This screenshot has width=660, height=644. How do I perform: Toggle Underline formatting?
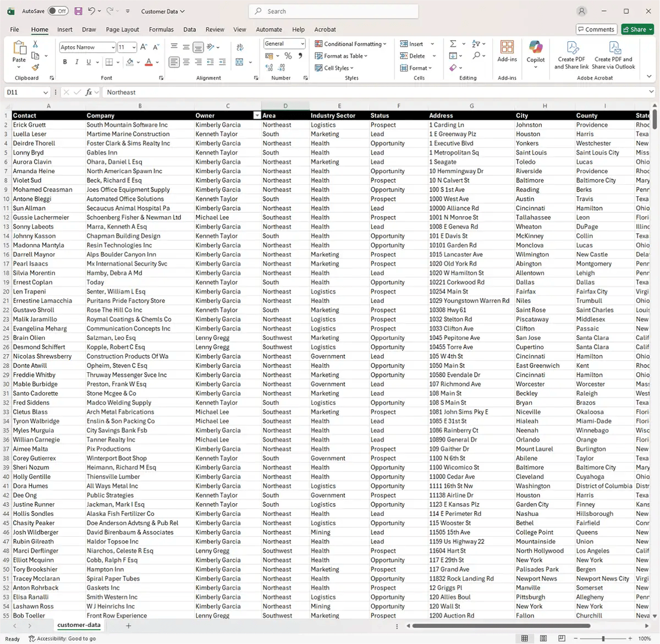(x=89, y=62)
